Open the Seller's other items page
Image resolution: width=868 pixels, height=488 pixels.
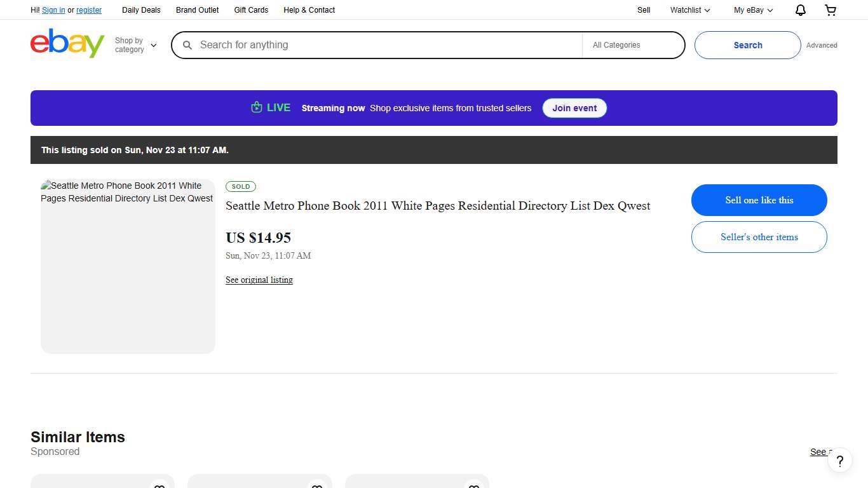tap(759, 236)
